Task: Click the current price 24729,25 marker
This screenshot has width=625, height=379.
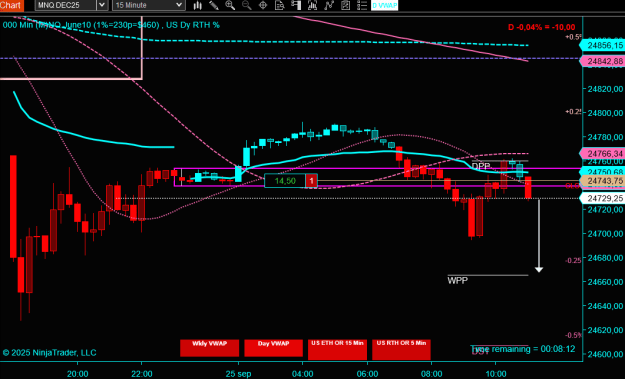Action: 603,198
